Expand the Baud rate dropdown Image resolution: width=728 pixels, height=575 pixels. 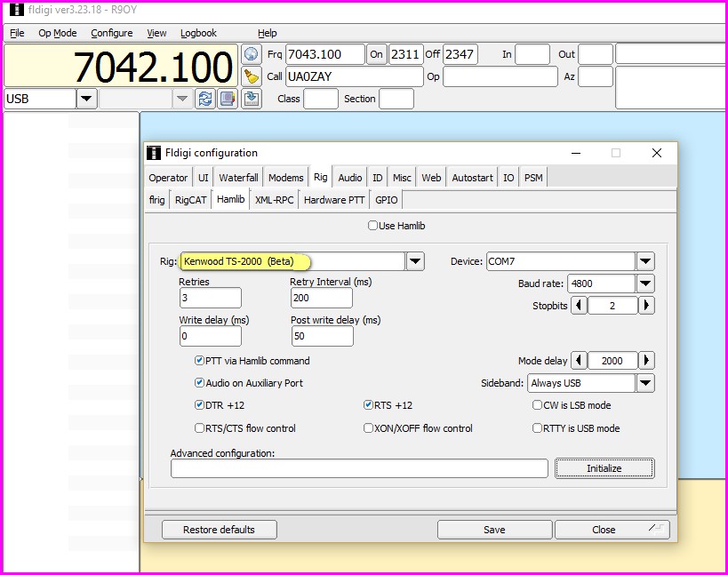point(645,284)
